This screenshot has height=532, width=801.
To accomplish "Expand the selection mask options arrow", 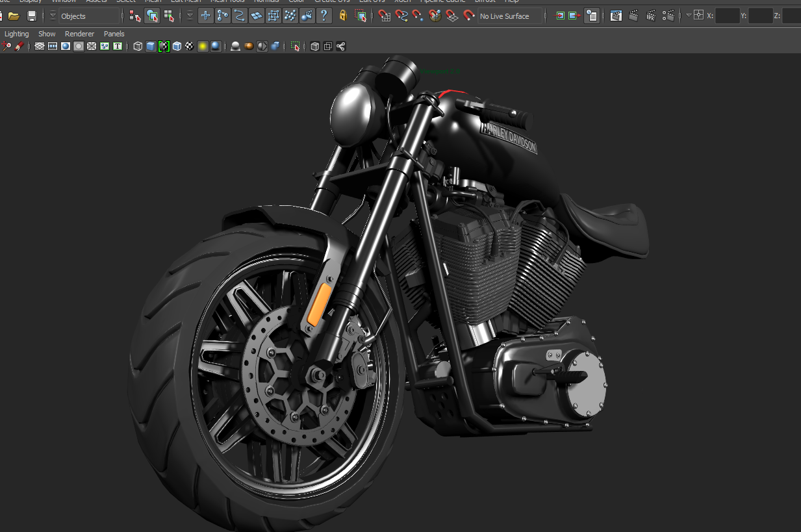I will [x=190, y=16].
